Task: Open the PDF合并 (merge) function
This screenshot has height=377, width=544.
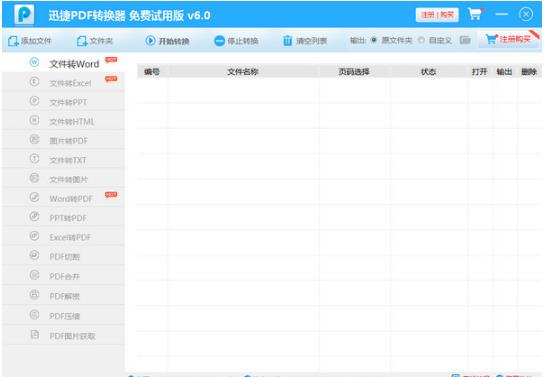Action: [63, 276]
